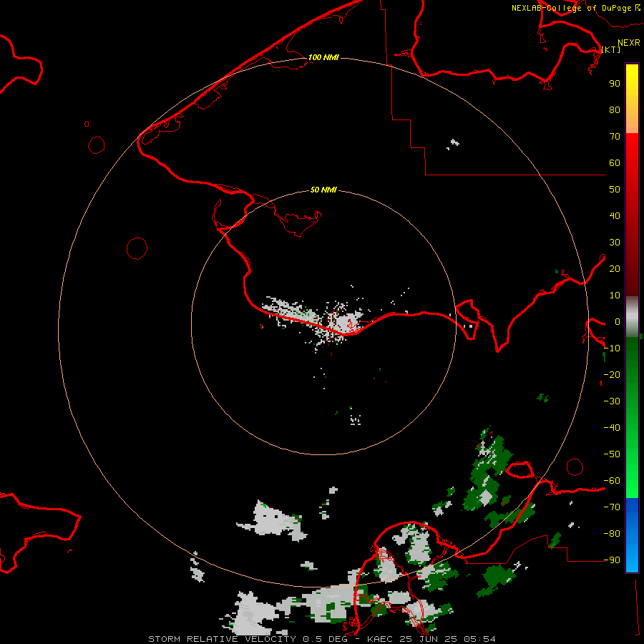The height and width of the screenshot is (644, 644).
Task: Click the [KT] units label
Action: 611,49
